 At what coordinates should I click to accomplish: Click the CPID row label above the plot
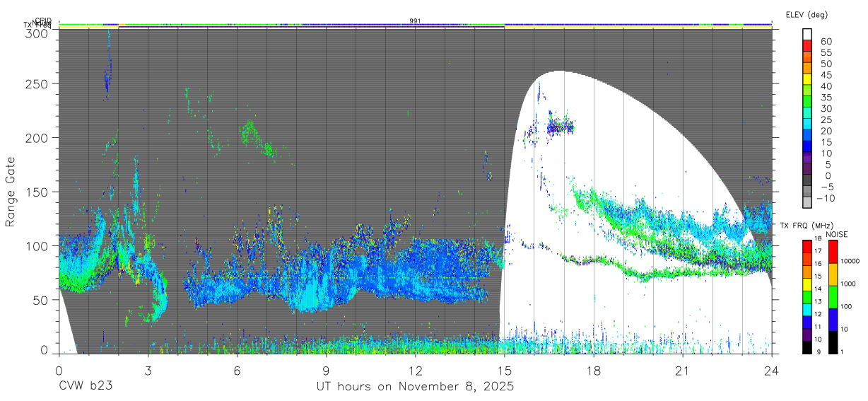tap(43, 21)
